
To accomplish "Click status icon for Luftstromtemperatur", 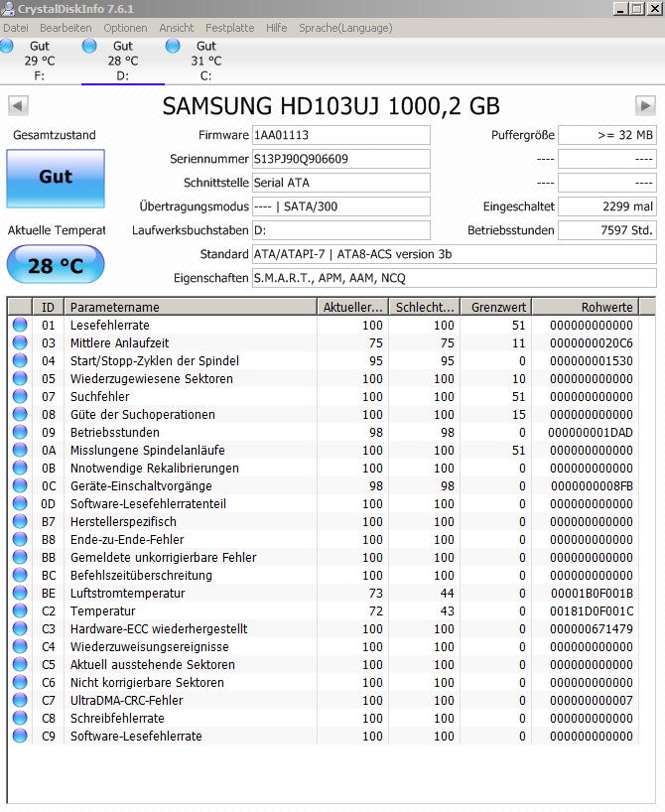I will [x=20, y=593].
